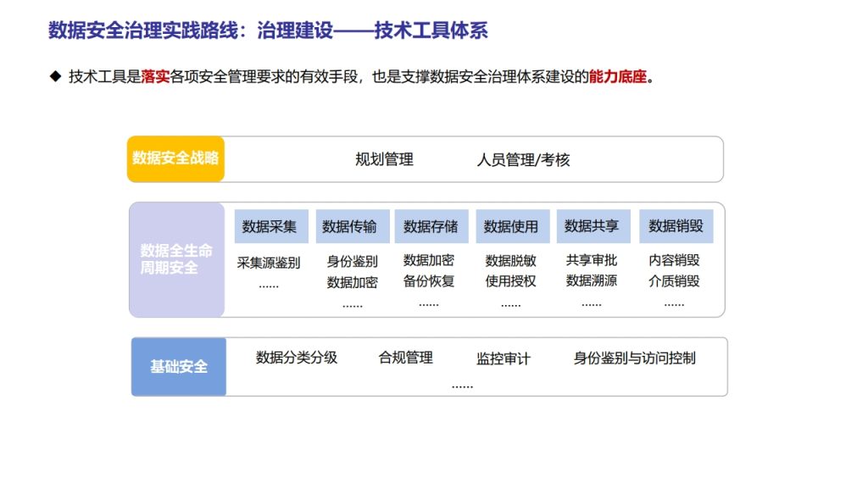This screenshot has width=868, height=488.
Task: Click the red phrase 能力底座
Action: (x=618, y=76)
